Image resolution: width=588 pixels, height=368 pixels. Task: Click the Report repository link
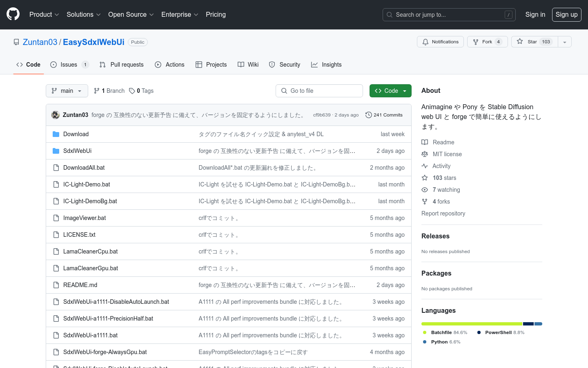click(443, 213)
